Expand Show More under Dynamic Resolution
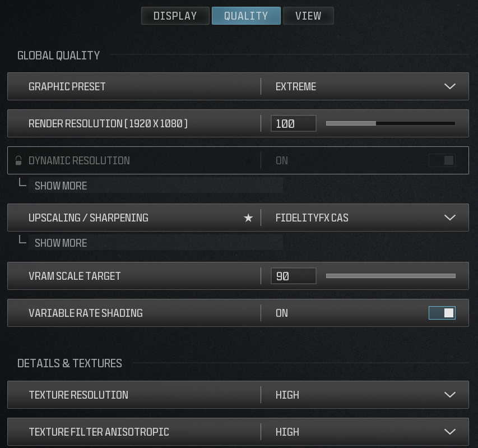478x448 pixels. coord(61,186)
